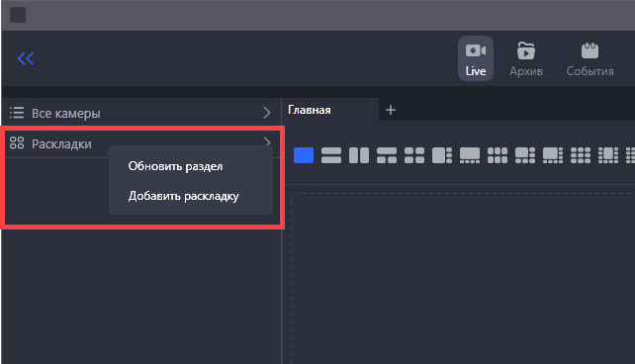Select the two horizontal rows layout

click(x=331, y=155)
